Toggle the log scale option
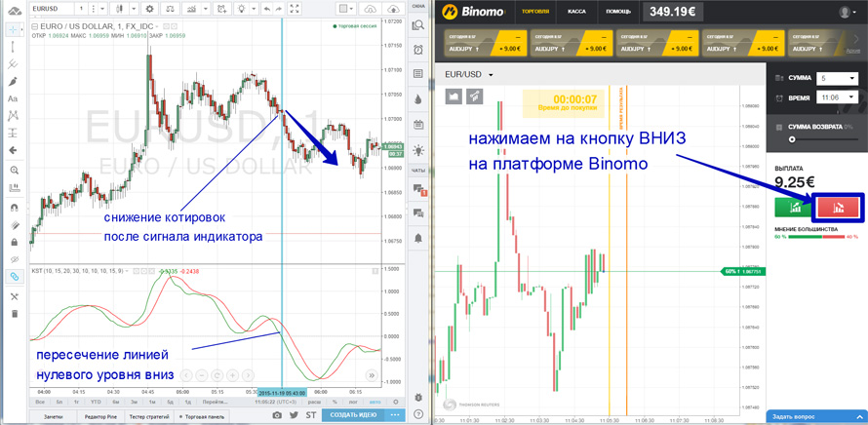This screenshot has height=425, width=868. coord(351,402)
